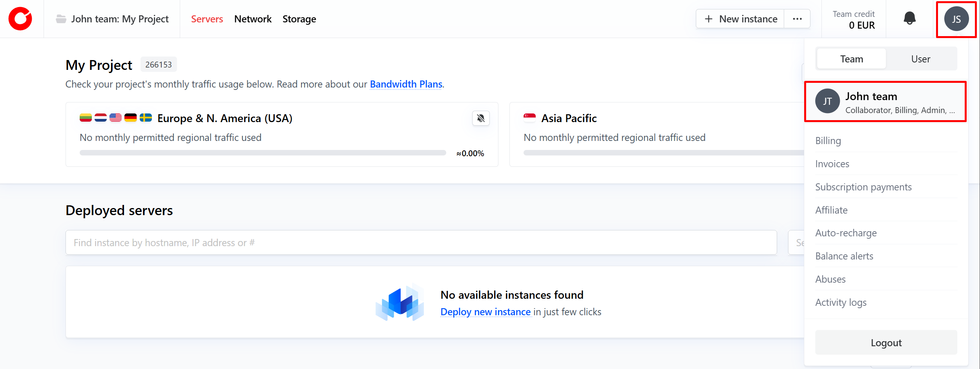Follow the Bandwidth Plans link
This screenshot has width=980, height=369.
coord(406,84)
